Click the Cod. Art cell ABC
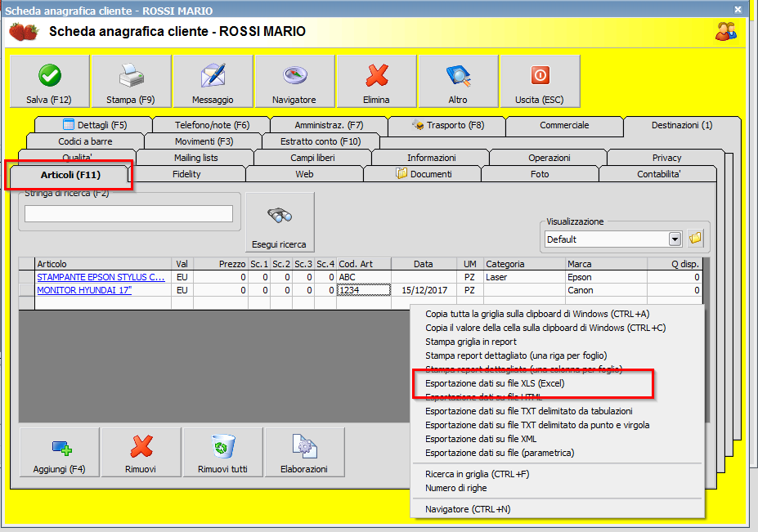 (x=364, y=277)
